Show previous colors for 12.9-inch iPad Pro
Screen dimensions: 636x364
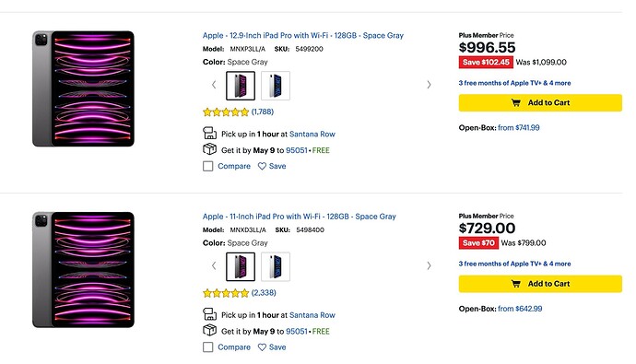(x=214, y=85)
